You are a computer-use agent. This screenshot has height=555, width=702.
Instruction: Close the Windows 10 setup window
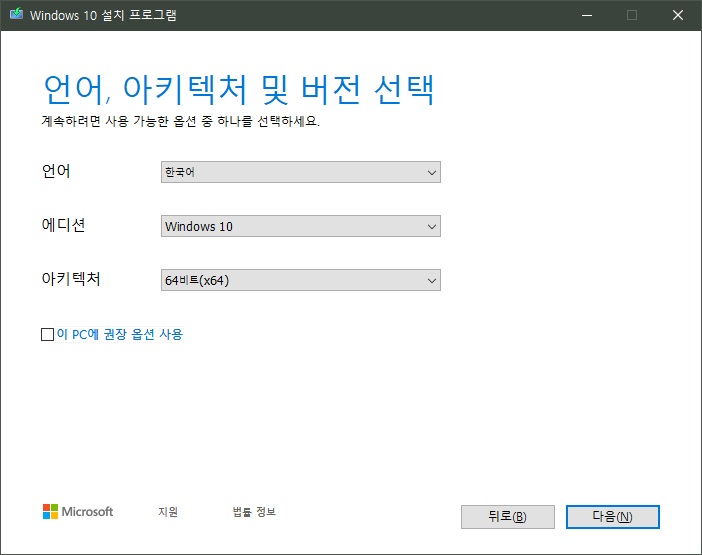[x=678, y=15]
